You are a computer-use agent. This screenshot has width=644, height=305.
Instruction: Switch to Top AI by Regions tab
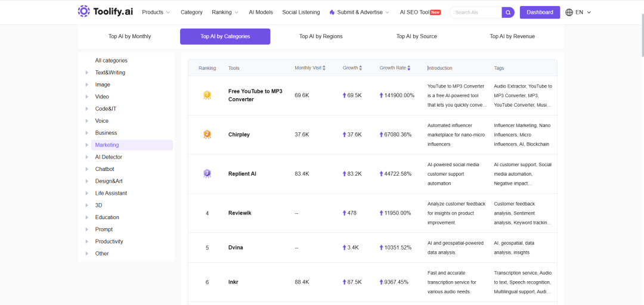click(321, 36)
